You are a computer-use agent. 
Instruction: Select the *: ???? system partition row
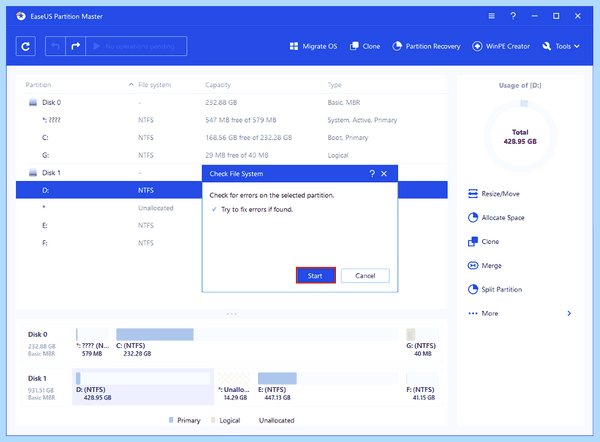(232, 120)
